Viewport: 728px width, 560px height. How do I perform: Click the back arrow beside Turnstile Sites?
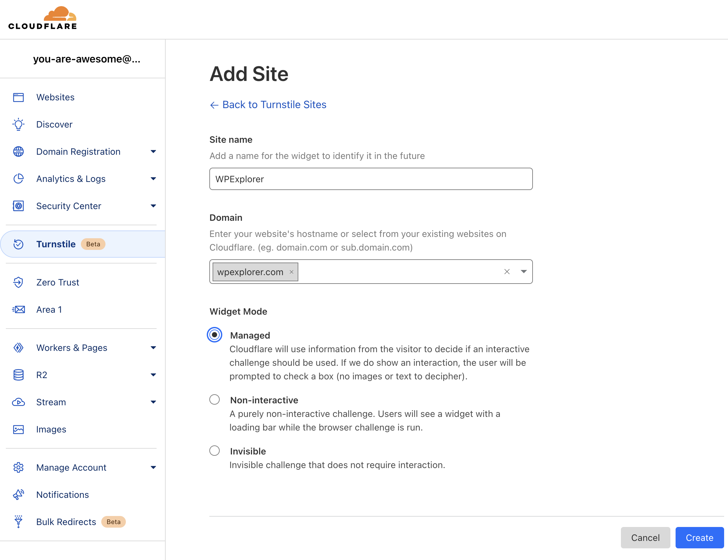(214, 105)
